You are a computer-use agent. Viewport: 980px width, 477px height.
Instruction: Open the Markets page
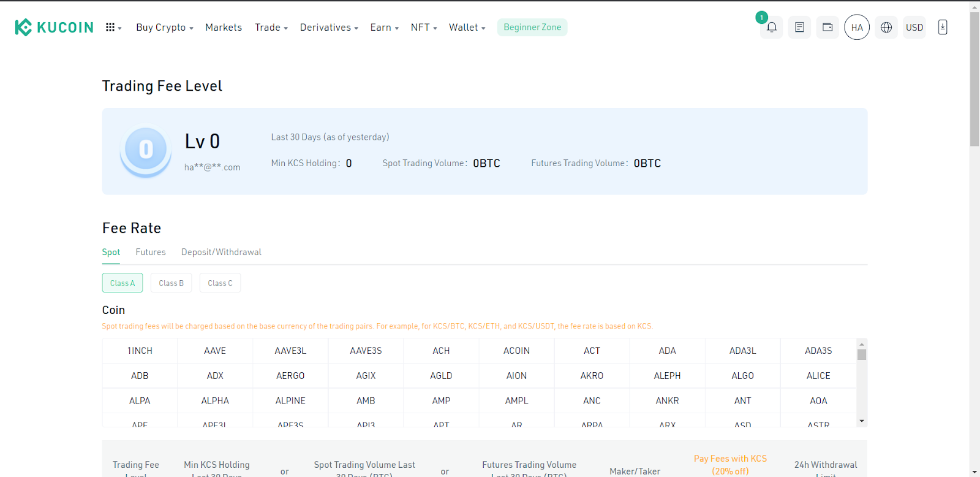point(224,28)
